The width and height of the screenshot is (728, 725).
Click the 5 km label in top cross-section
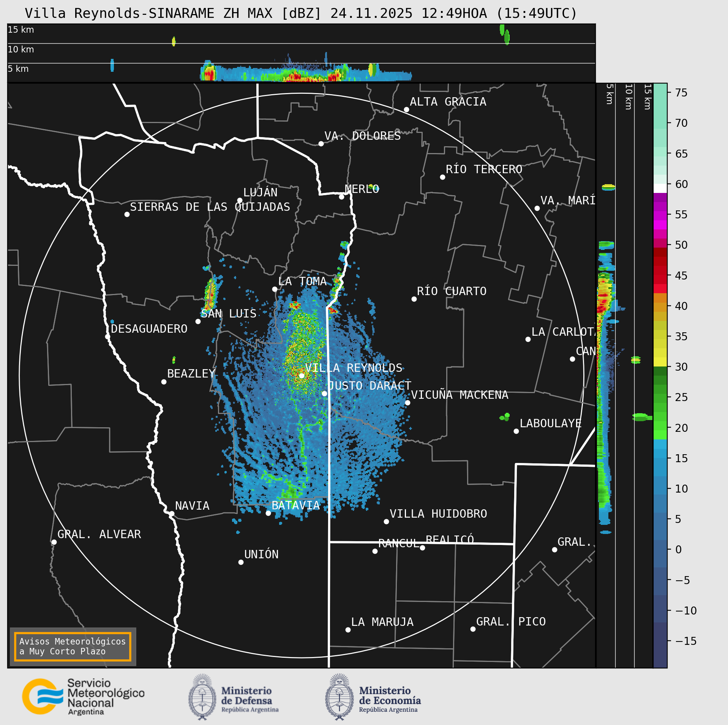(x=18, y=69)
